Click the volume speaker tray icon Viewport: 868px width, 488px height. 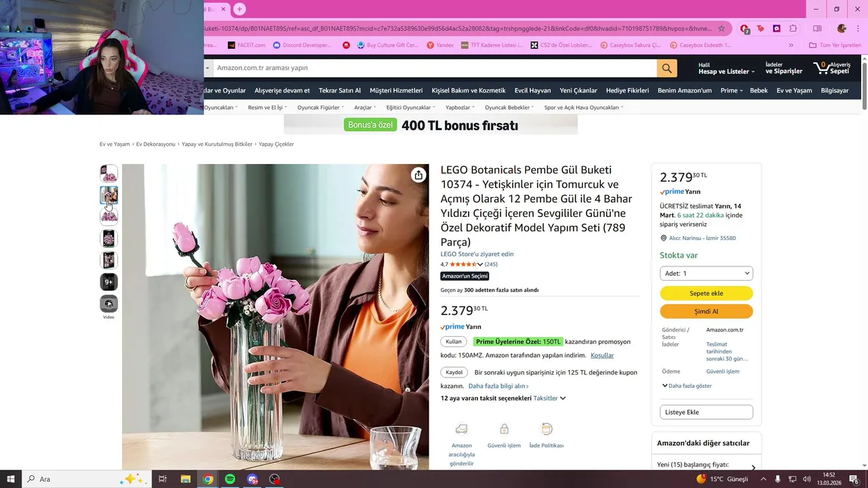pyautogui.click(x=806, y=479)
